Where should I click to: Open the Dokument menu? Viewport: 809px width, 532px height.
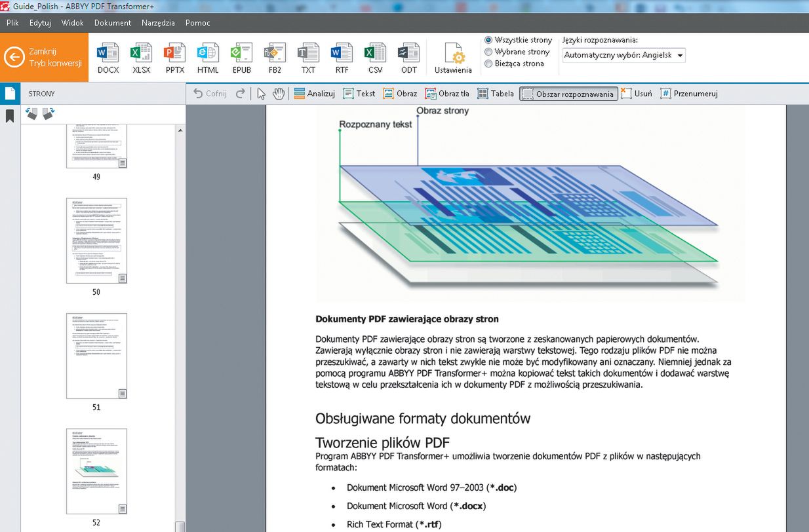coord(113,22)
